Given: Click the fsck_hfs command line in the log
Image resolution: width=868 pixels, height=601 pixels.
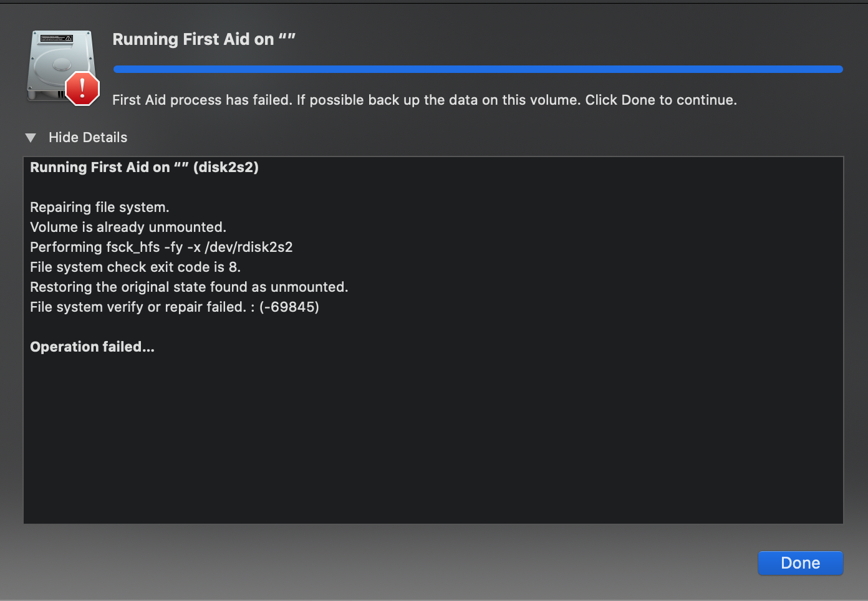Looking at the screenshot, I should tap(161, 247).
